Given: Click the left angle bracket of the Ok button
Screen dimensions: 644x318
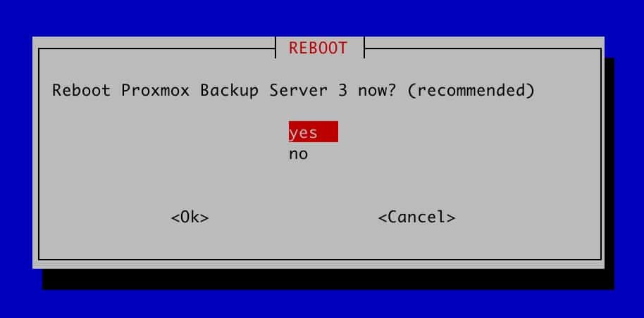Looking at the screenshot, I should click(175, 217).
